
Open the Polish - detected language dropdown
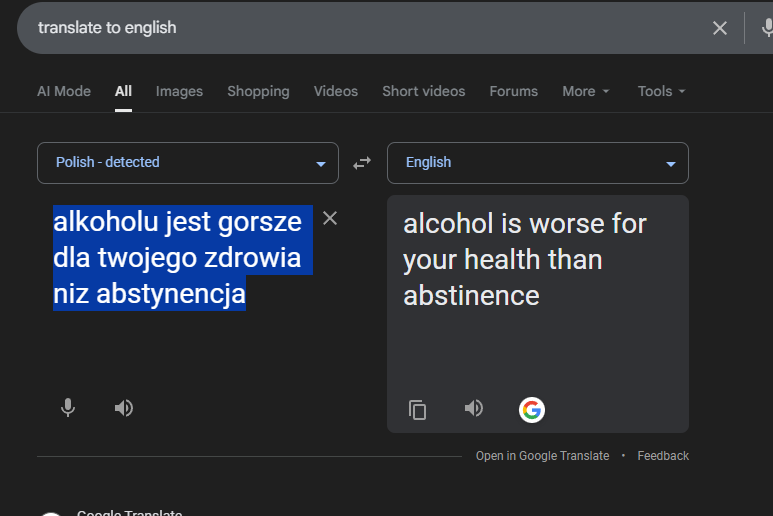pyautogui.click(x=188, y=163)
